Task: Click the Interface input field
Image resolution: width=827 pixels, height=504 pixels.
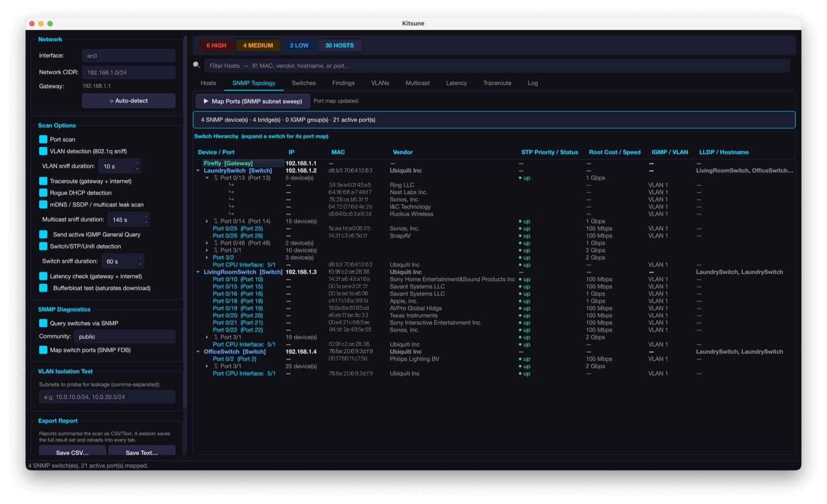Action: pos(129,56)
